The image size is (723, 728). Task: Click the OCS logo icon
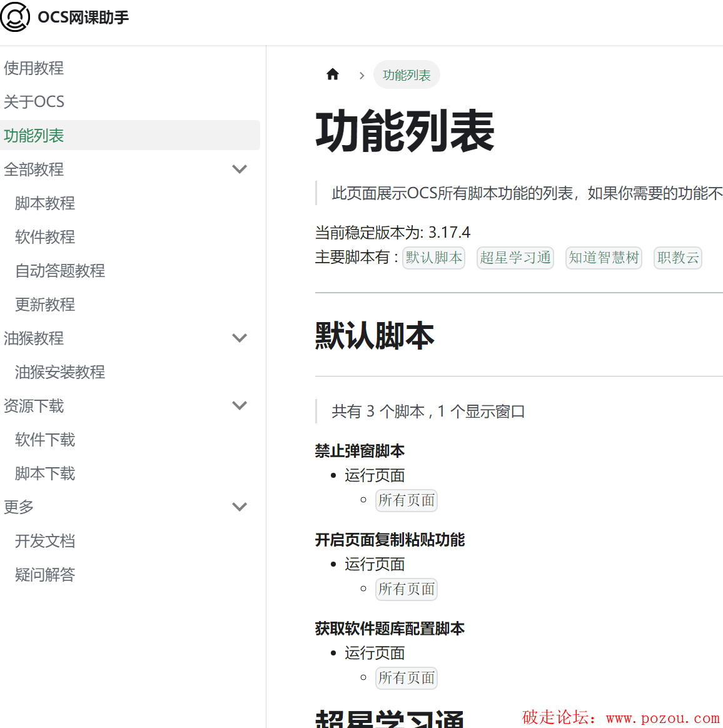coord(15,17)
